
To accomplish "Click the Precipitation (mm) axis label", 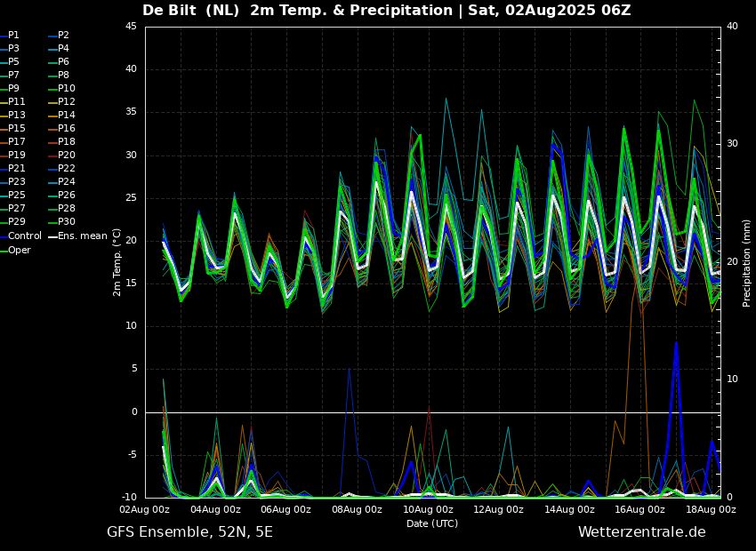I will click(747, 263).
